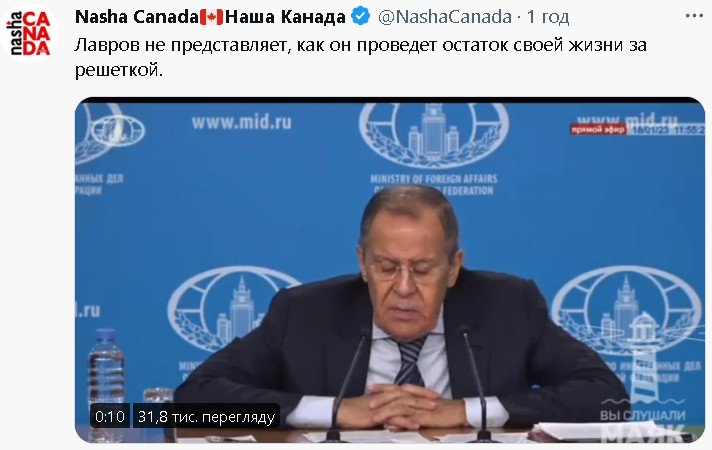This screenshot has width=712, height=450.
Task: Open the three-dot more options menu
Action: click(694, 16)
